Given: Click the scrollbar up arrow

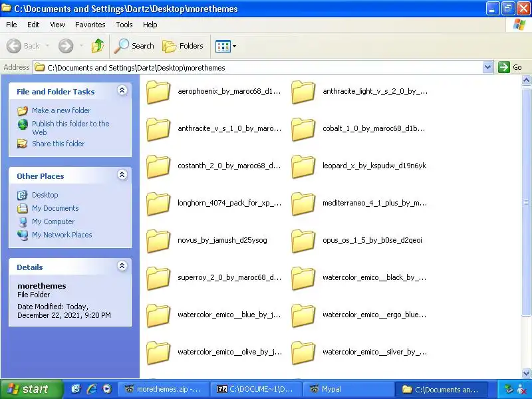Looking at the screenshot, I should click(526, 80).
